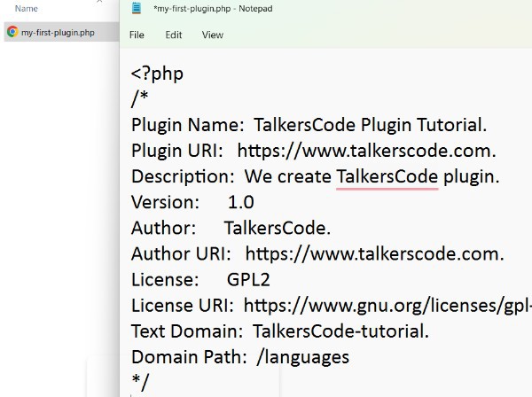Open the File menu in Notepad
This screenshot has width=532, height=397.
click(x=137, y=35)
